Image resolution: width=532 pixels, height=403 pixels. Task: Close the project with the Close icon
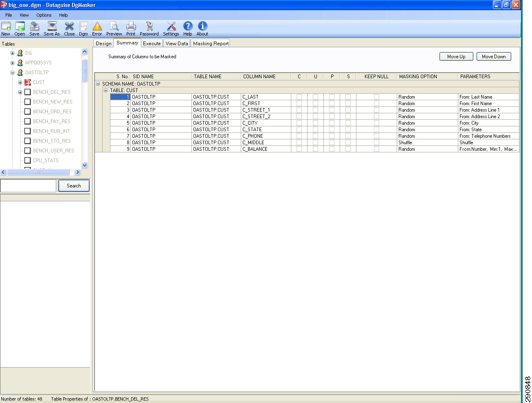(69, 29)
